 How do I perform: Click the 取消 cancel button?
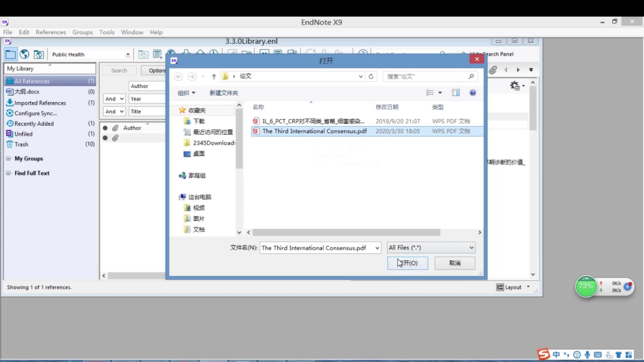click(455, 263)
